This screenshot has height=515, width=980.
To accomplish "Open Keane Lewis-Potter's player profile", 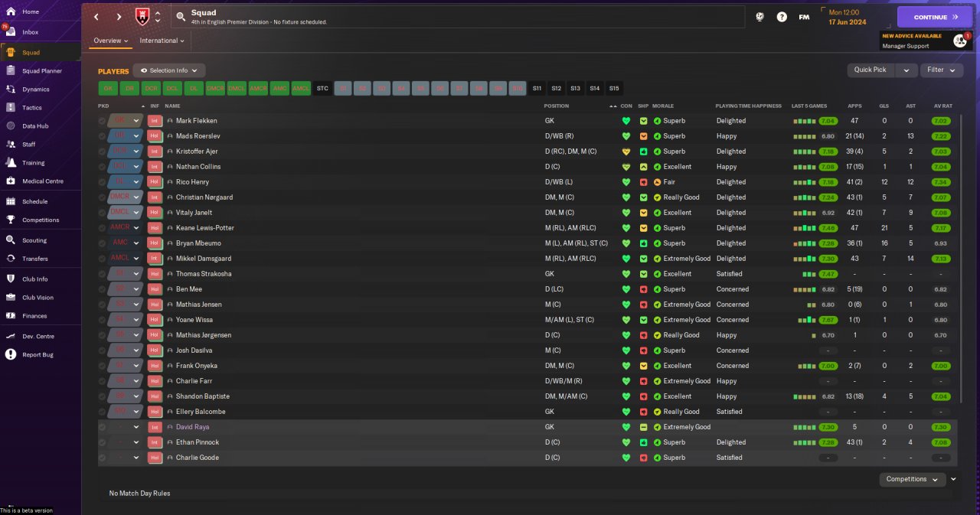I will pos(205,228).
